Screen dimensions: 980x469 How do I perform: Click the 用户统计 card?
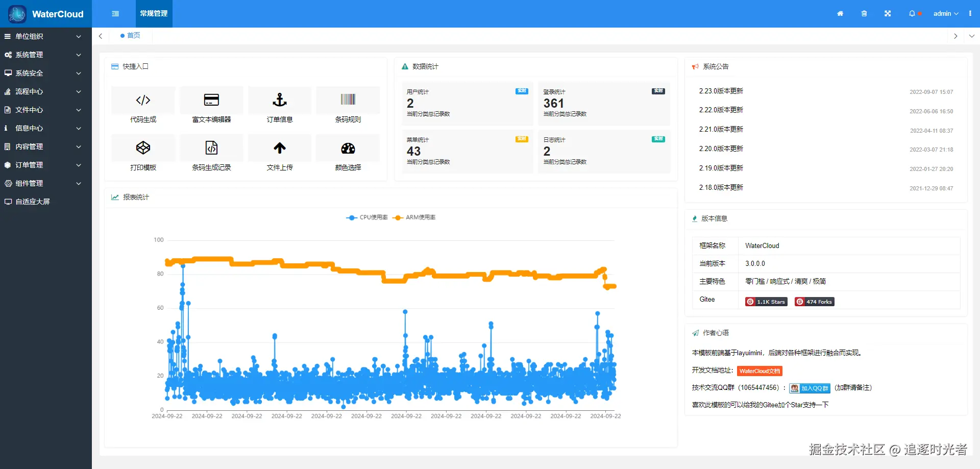pyautogui.click(x=467, y=104)
